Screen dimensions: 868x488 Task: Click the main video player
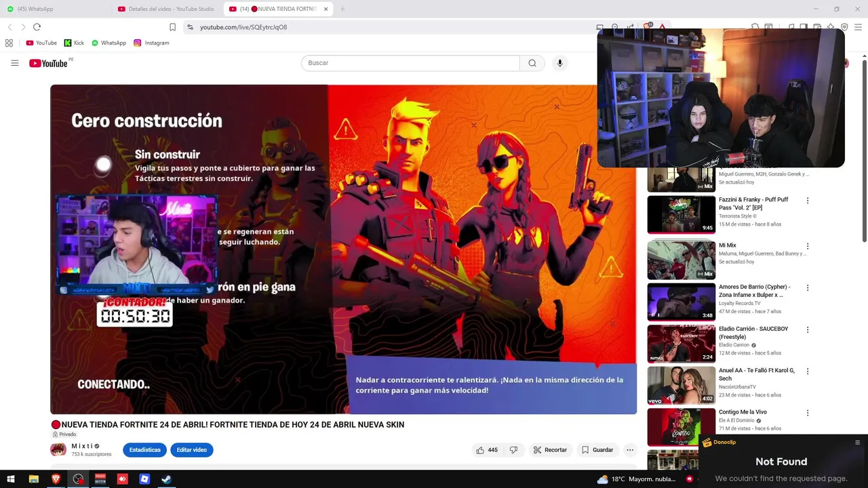343,249
